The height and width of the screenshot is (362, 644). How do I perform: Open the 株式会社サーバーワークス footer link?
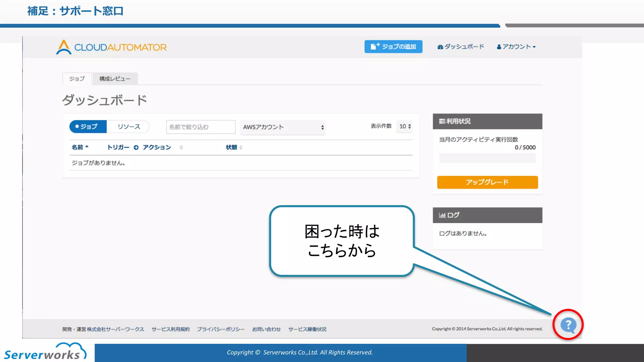coord(115,329)
